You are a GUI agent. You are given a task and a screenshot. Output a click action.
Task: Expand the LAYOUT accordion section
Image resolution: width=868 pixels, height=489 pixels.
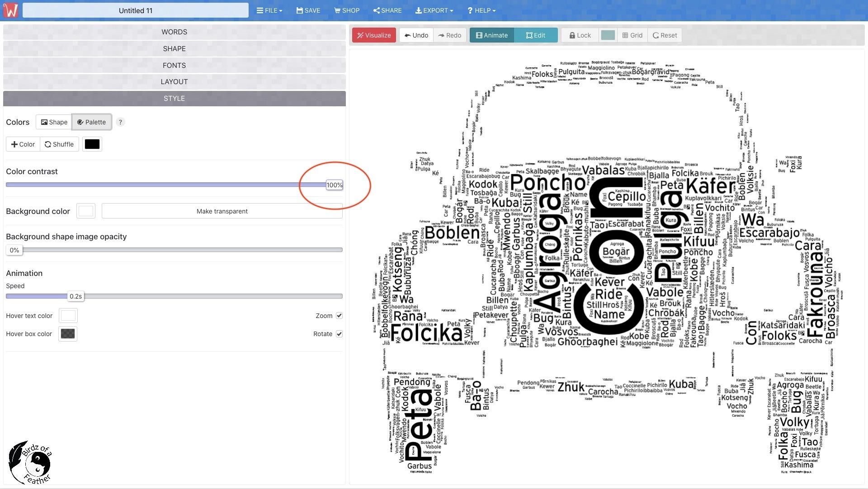tap(175, 82)
